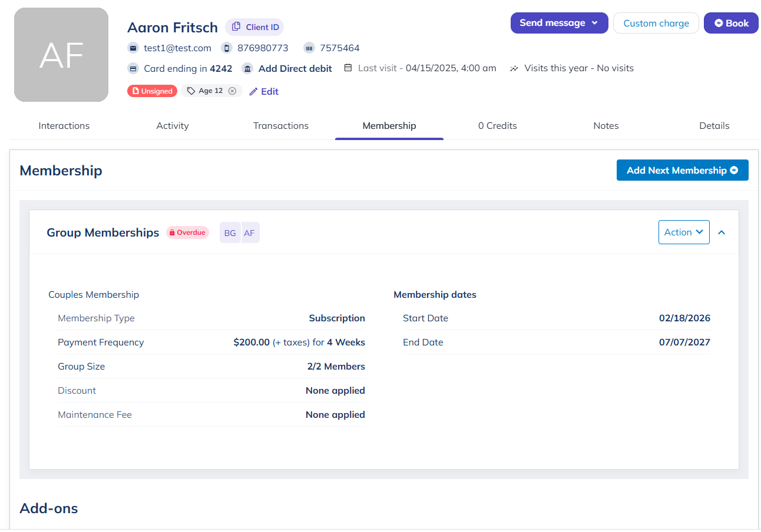The image size is (761, 532).
Task: Click the bank icon for direct debit
Action: click(x=247, y=69)
